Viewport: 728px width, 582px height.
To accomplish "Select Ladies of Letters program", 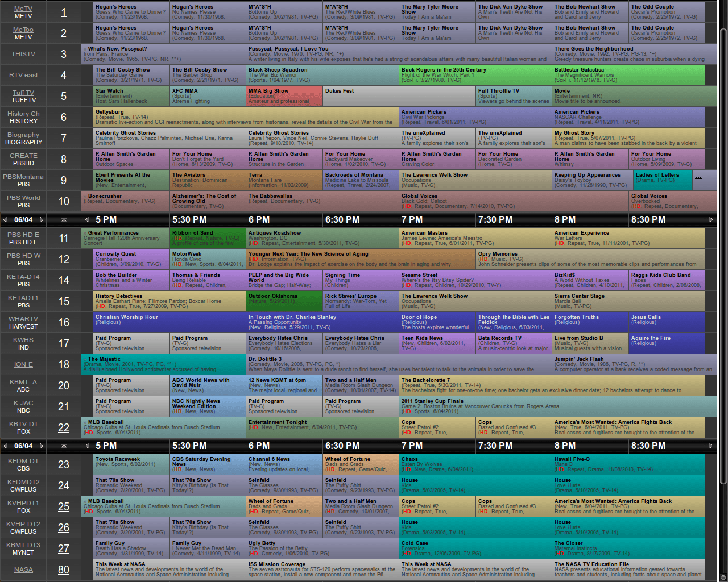I will pyautogui.click(x=662, y=180).
